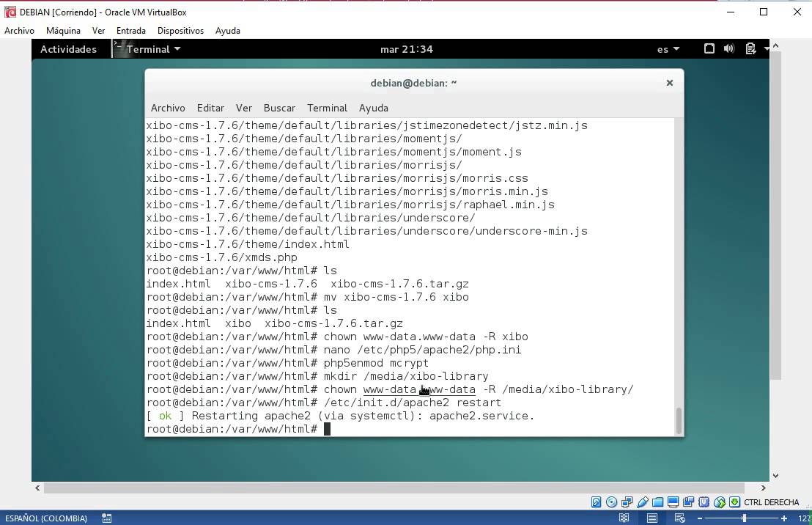Click the 'debian@debian: ~' window title

[413, 83]
